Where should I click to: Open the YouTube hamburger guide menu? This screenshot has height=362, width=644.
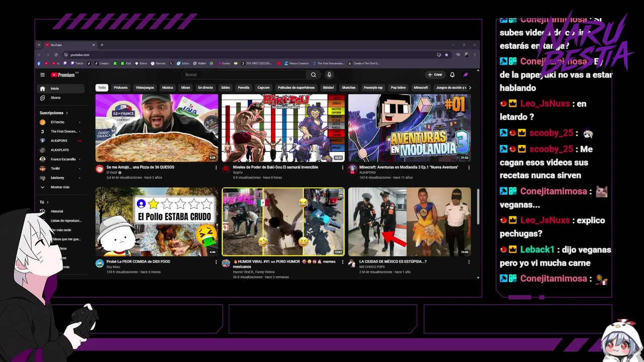[43, 75]
